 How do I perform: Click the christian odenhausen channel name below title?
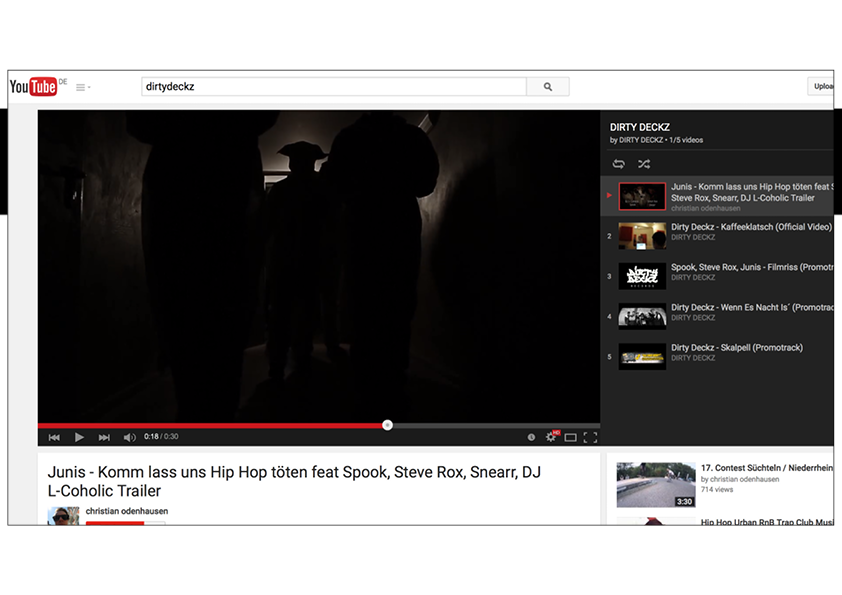click(127, 511)
